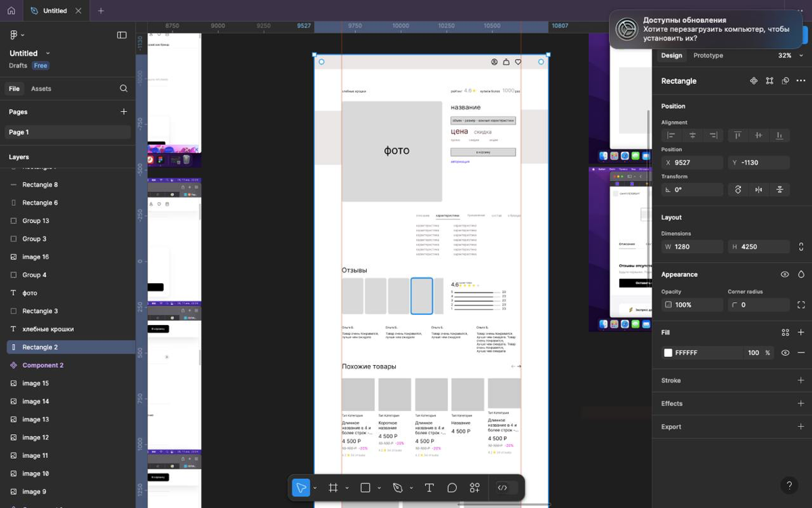812x508 pixels.
Task: Add a stroke with plus
Action: click(801, 381)
